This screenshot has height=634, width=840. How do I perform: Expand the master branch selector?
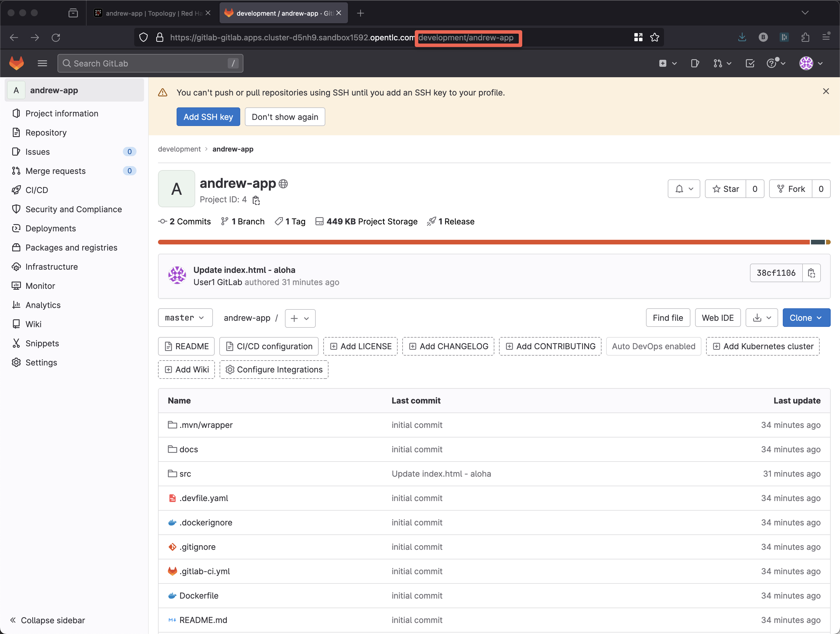click(185, 318)
